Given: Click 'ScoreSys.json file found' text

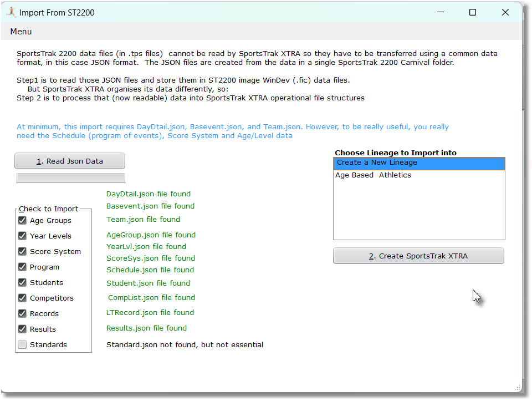Looking at the screenshot, I should pyautogui.click(x=151, y=258).
